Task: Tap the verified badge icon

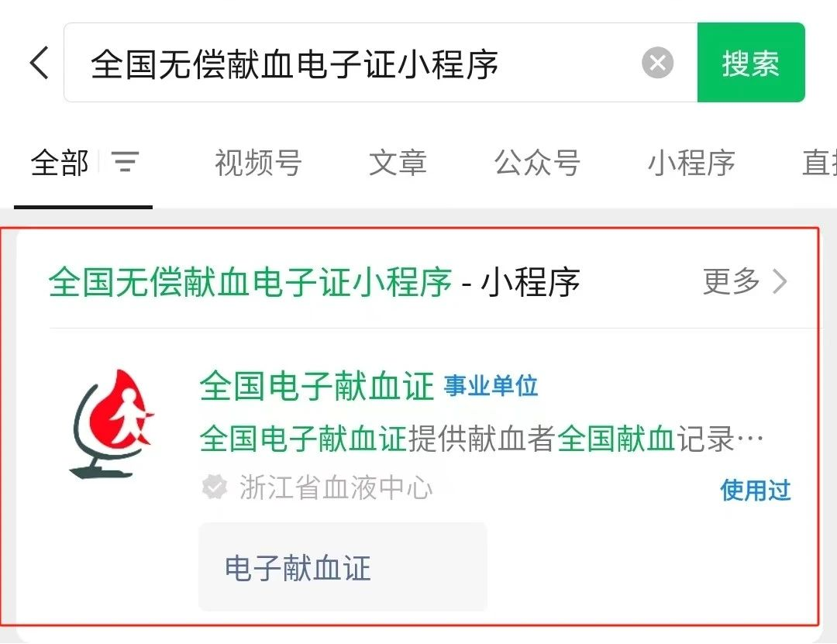Action: [x=215, y=487]
